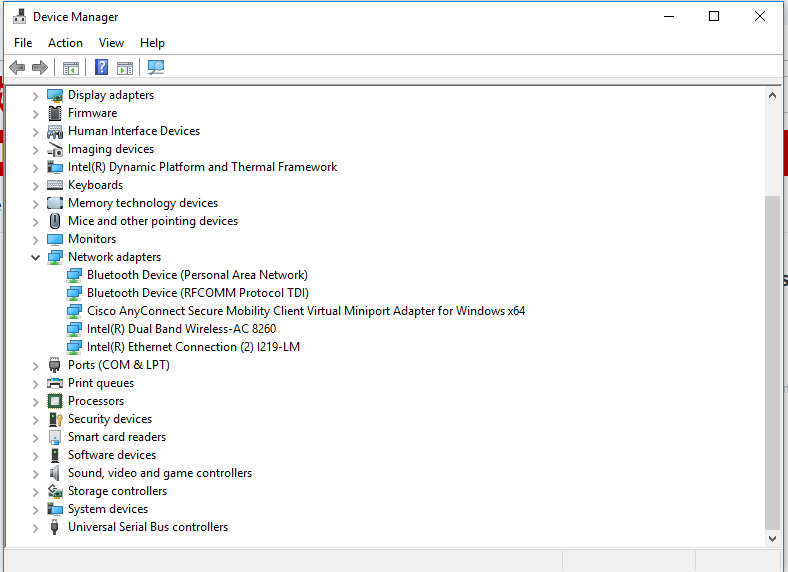Viewport: 788px width, 572px height.
Task: Click the Mice and other pointing devices icon
Action: coord(55,221)
